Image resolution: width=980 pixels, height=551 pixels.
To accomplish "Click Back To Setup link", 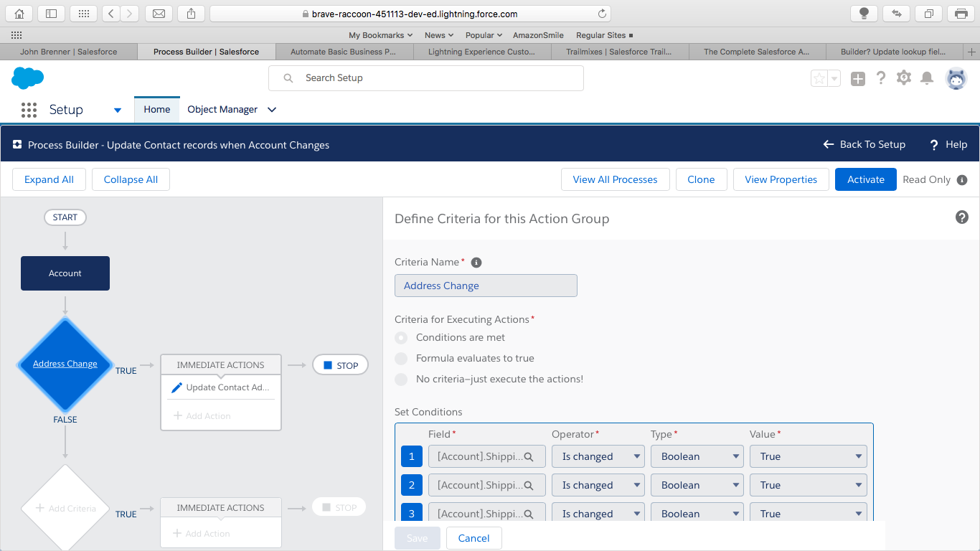I will (864, 144).
